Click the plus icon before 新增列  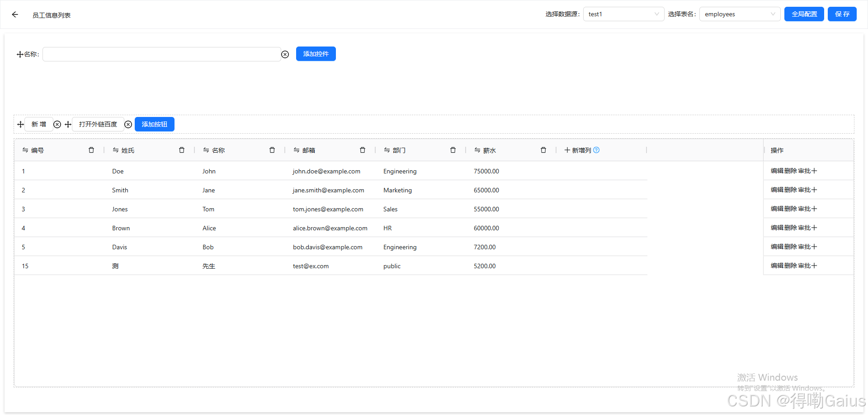pyautogui.click(x=568, y=150)
